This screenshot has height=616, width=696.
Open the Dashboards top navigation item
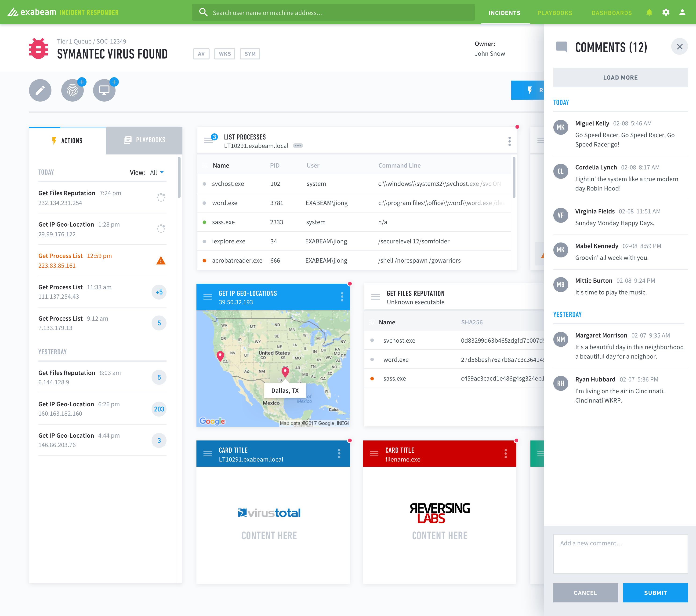(x=612, y=13)
